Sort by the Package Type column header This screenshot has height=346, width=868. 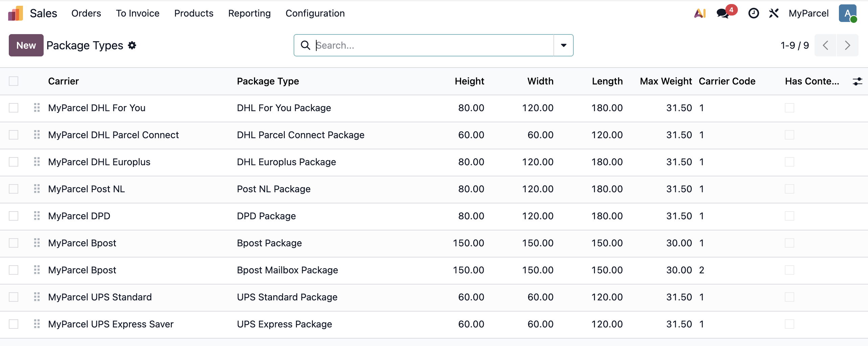point(268,81)
